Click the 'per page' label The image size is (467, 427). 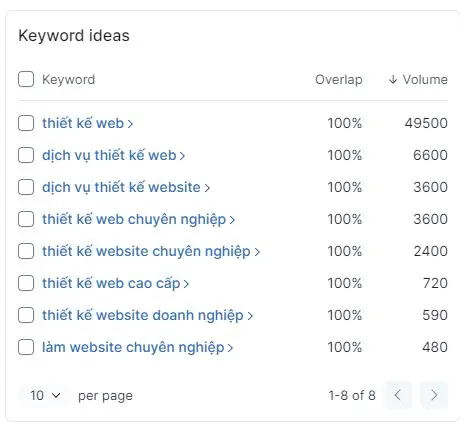(105, 396)
